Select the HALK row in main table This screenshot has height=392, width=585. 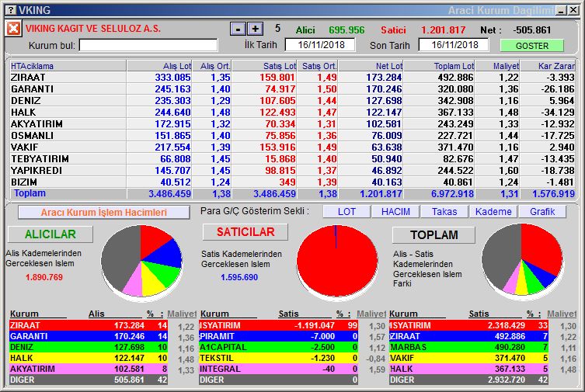tap(292, 112)
